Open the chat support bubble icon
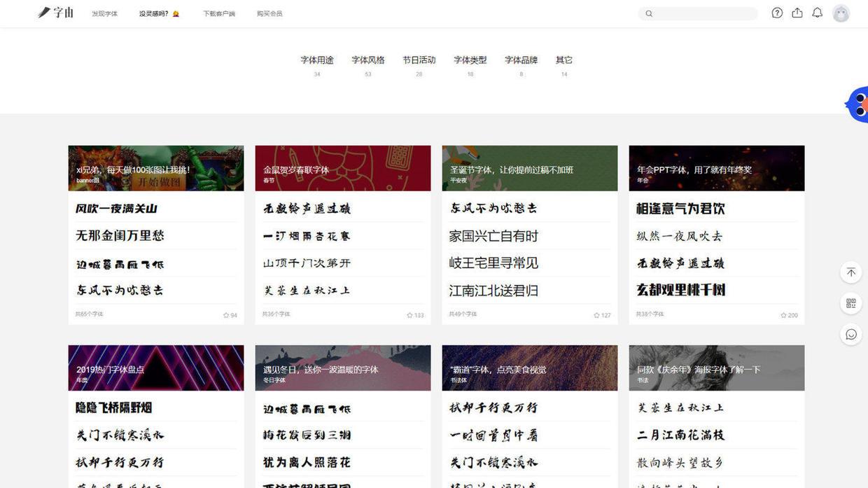868x488 pixels. 851,334
